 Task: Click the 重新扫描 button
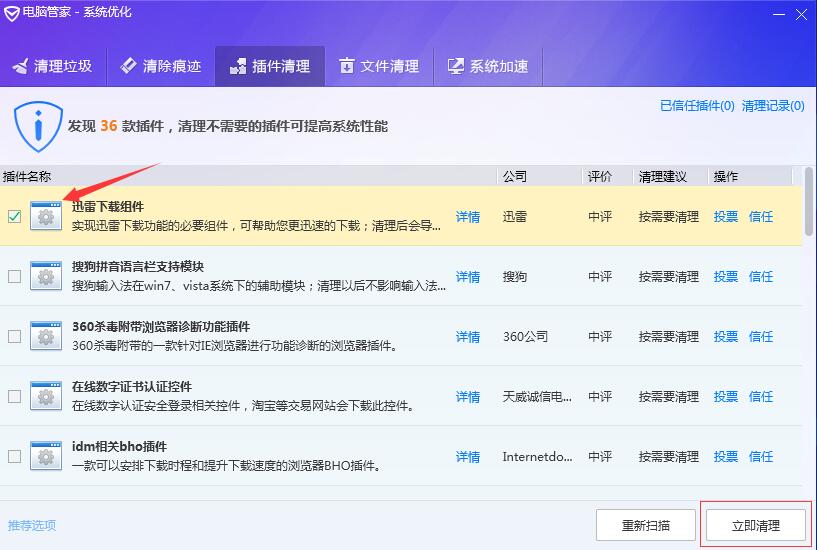tap(645, 525)
